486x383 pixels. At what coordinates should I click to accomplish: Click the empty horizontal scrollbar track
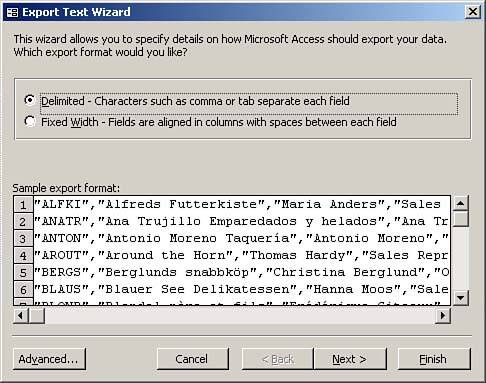coord(240,315)
